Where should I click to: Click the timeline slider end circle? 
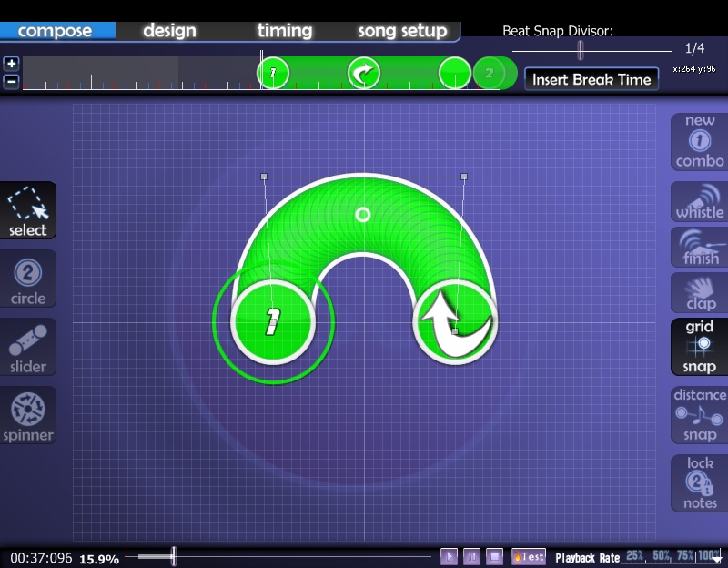point(455,73)
